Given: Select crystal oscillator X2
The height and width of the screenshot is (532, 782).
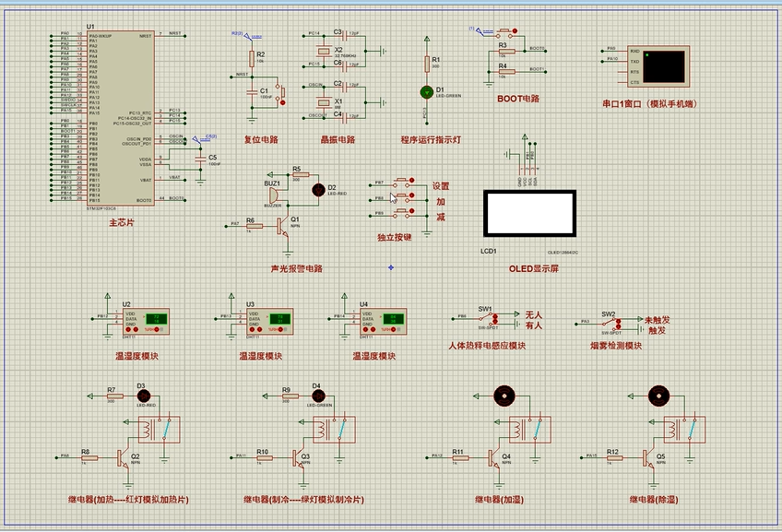Looking at the screenshot, I should [x=324, y=51].
